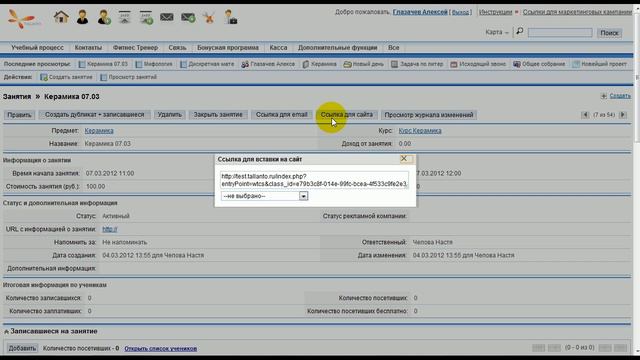Collapse the Записавшиеся на занятие section
Screen dimensions: 640x360
tap(6, 331)
